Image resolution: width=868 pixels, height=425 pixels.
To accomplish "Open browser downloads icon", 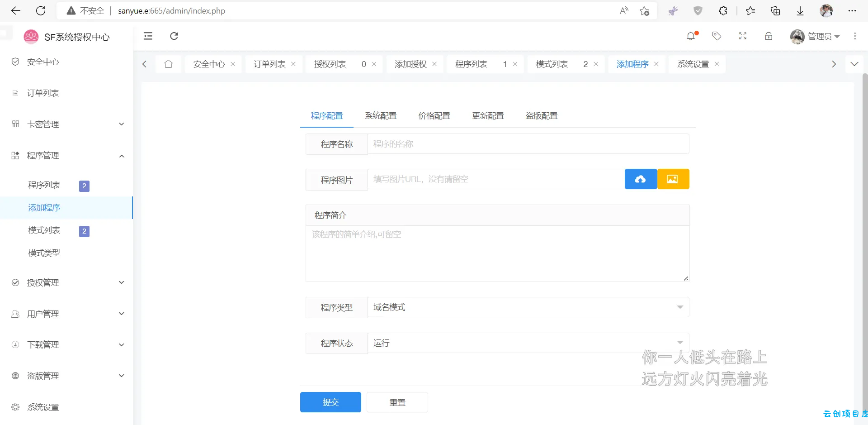I will (800, 11).
